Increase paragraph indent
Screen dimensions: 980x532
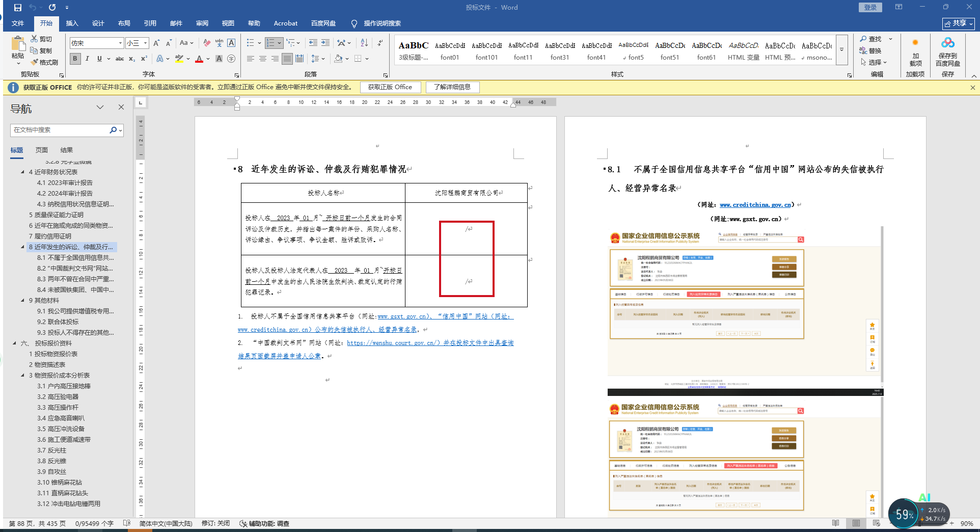click(325, 43)
